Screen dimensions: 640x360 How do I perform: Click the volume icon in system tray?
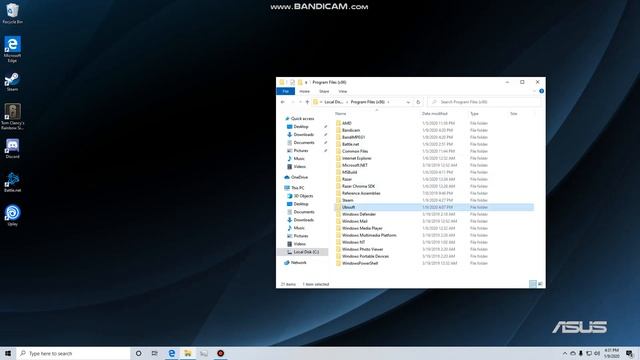tap(597, 353)
